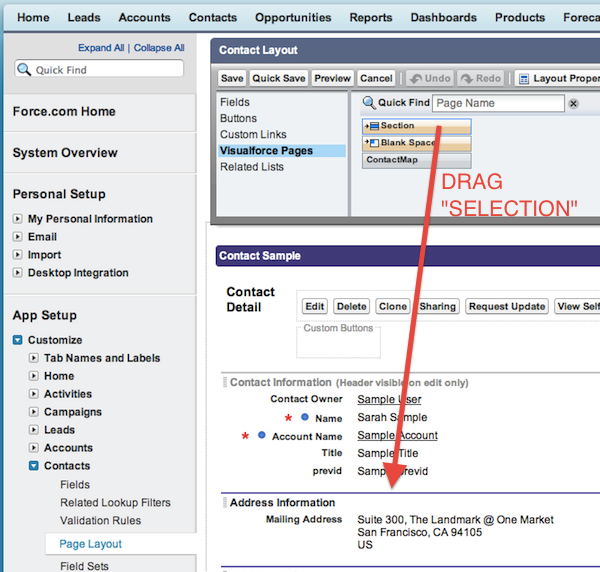Click Request Update button

coord(507,306)
